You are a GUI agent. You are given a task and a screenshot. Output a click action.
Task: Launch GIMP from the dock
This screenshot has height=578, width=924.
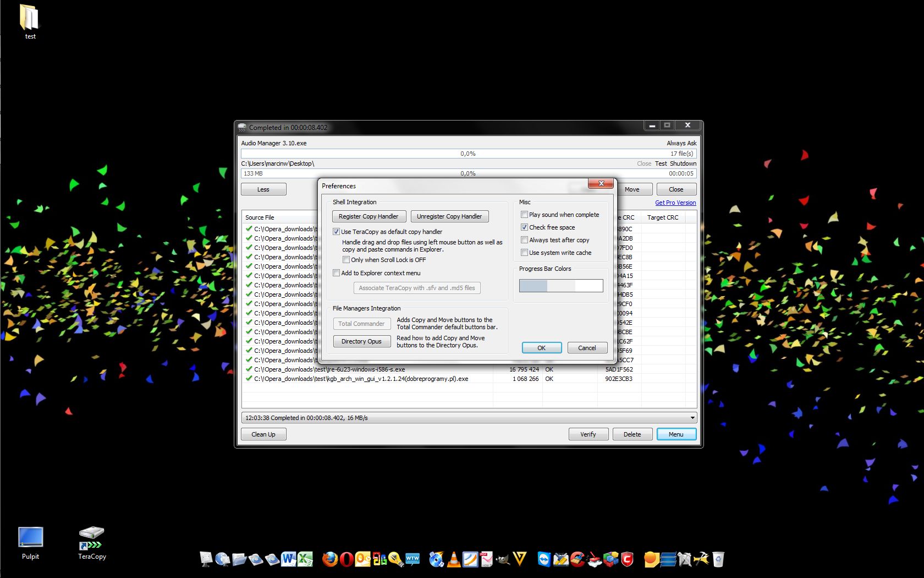point(503,559)
